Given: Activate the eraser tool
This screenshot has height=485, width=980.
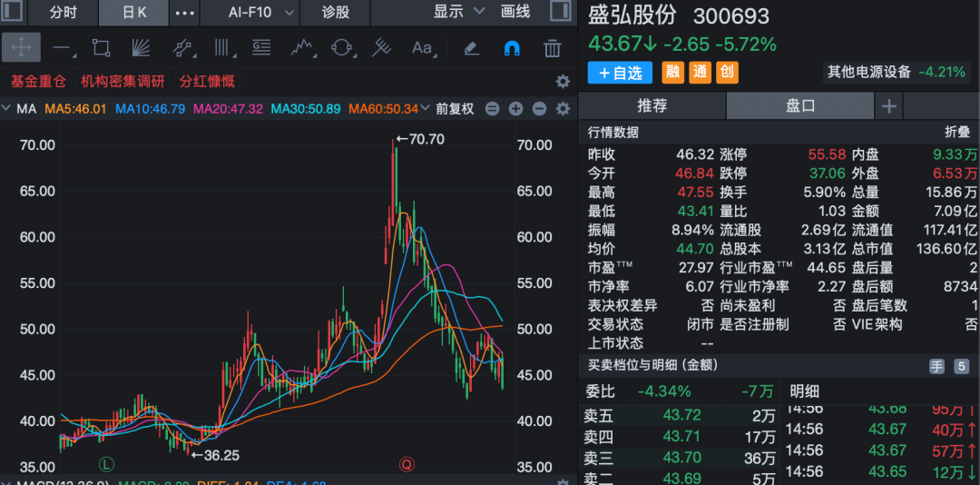Looking at the screenshot, I should [x=472, y=47].
